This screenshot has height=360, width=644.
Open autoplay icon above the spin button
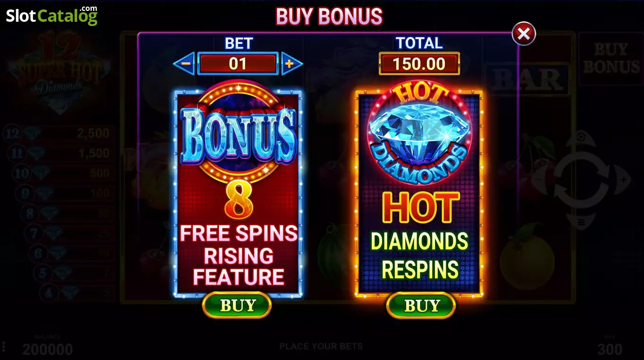click(581, 138)
